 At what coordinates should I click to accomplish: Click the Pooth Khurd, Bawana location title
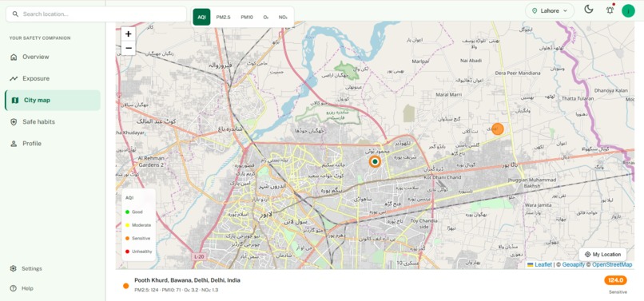[187, 280]
